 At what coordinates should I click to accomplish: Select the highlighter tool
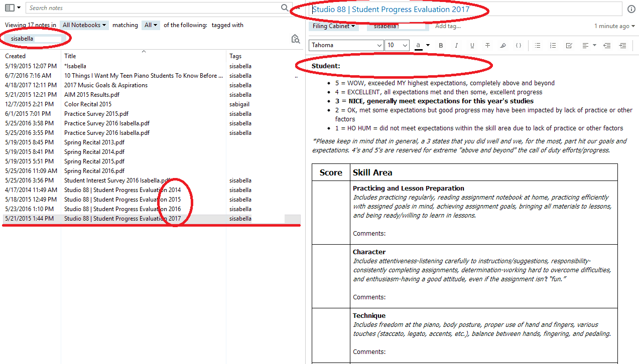coord(503,46)
